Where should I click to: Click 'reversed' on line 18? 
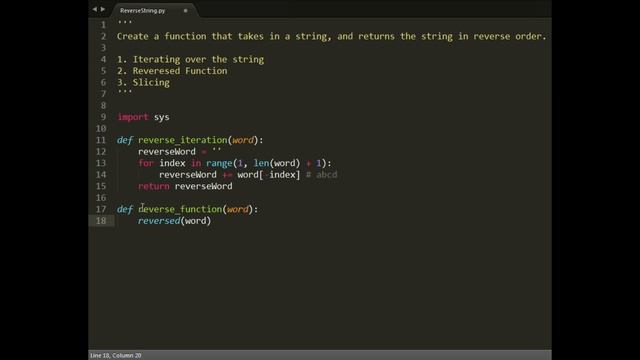click(159, 221)
